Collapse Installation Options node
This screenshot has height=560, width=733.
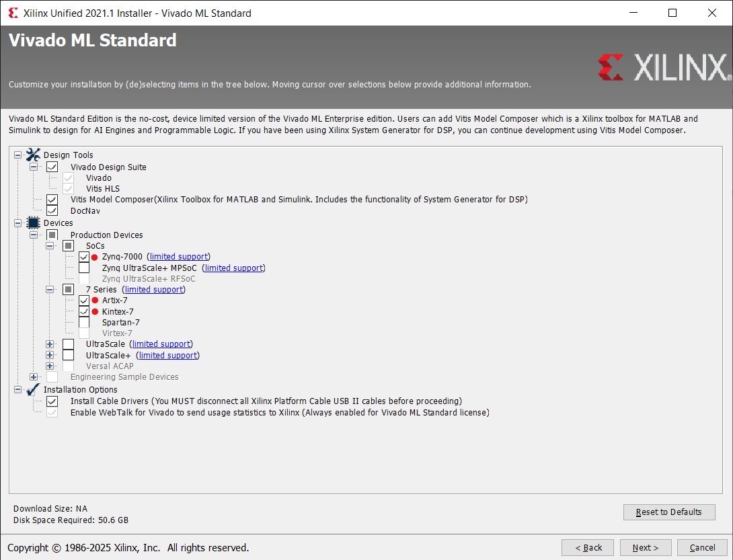click(x=17, y=389)
